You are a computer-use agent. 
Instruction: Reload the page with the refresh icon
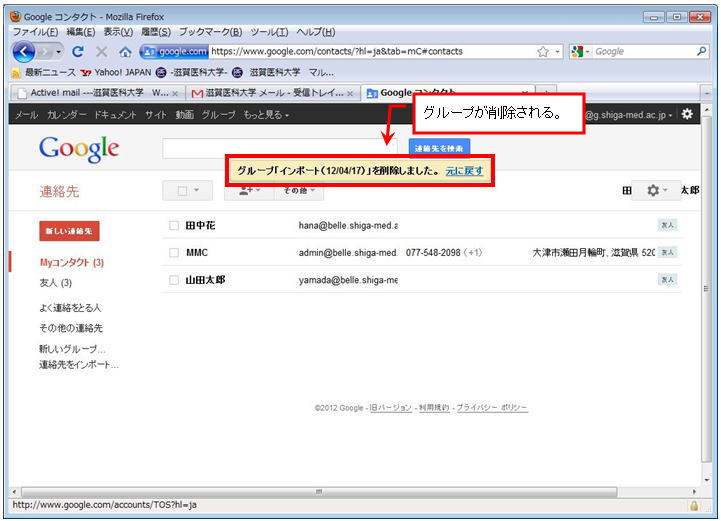[78, 52]
